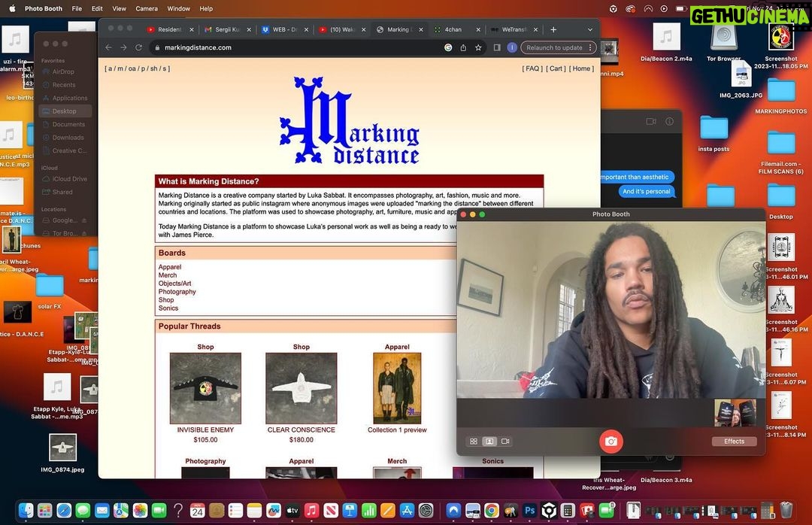Open the Window menu
The image size is (812, 525).
179,9
